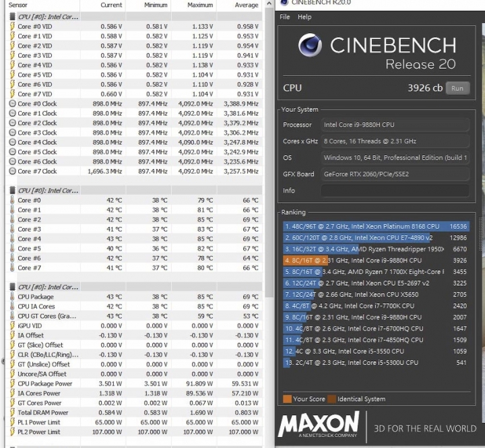This screenshot has width=485, height=448.
Task: Click the power icon of Total DRAM Power
Action: tap(12, 412)
